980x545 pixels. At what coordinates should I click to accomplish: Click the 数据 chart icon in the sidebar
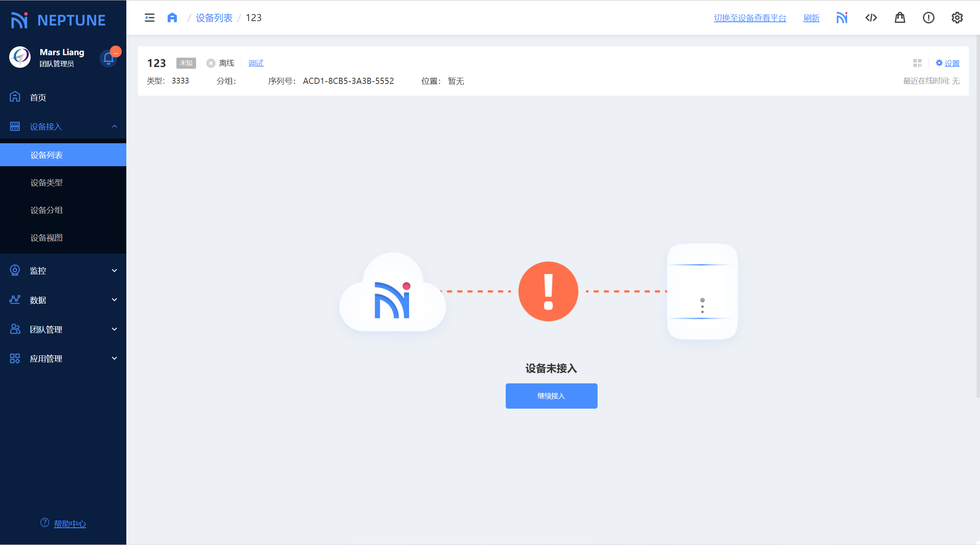[x=15, y=300]
